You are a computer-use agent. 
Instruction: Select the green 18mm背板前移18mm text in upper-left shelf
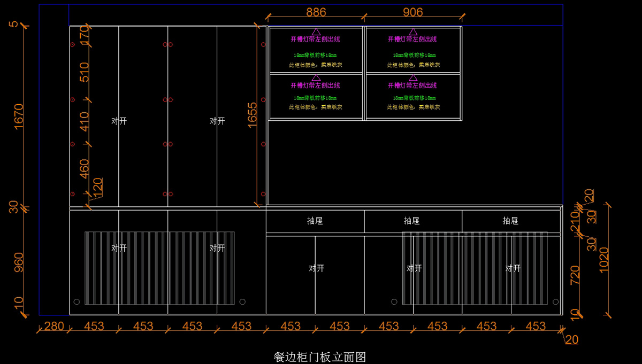[x=315, y=55]
